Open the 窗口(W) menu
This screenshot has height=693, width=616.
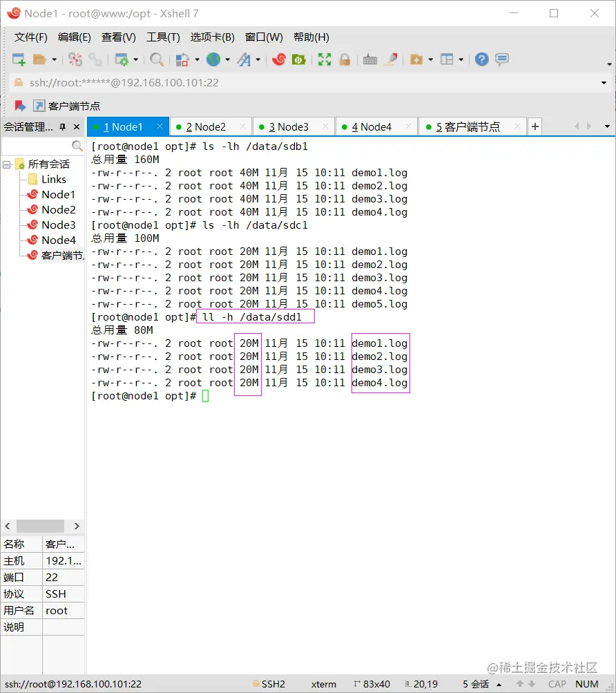tap(264, 37)
